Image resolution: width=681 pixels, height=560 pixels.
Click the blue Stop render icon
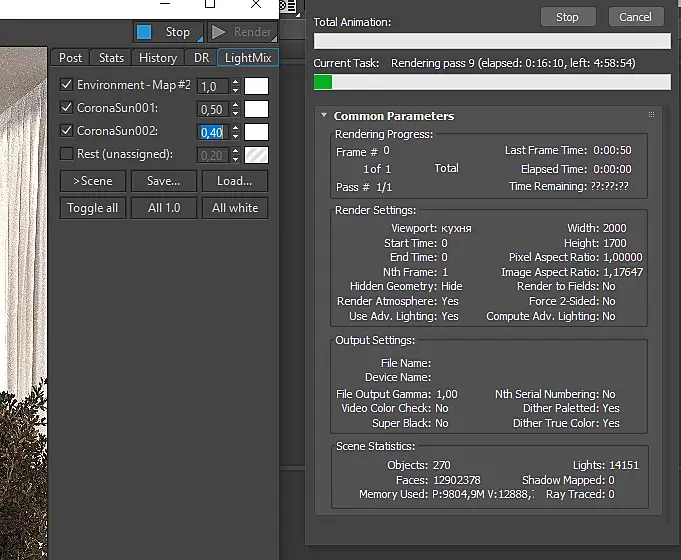pyautogui.click(x=144, y=32)
